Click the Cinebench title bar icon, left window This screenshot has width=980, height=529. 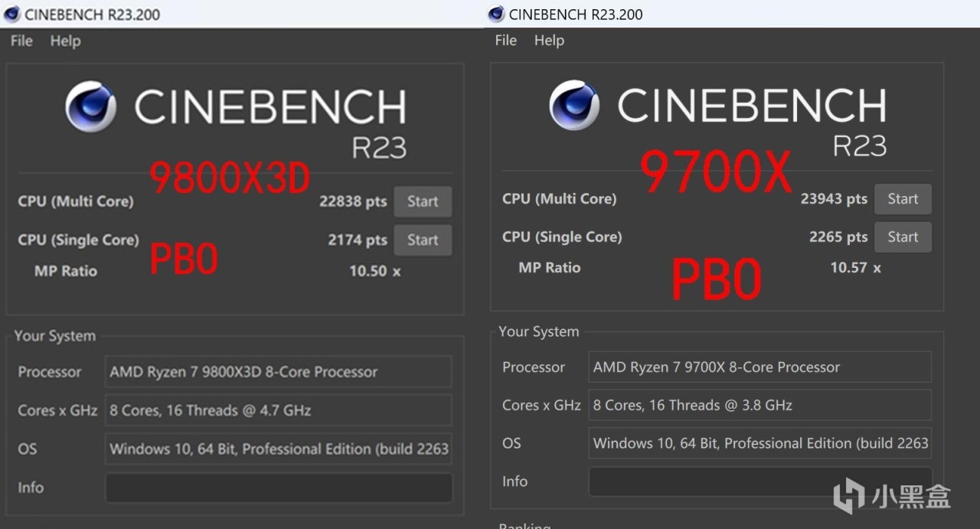tap(11, 14)
